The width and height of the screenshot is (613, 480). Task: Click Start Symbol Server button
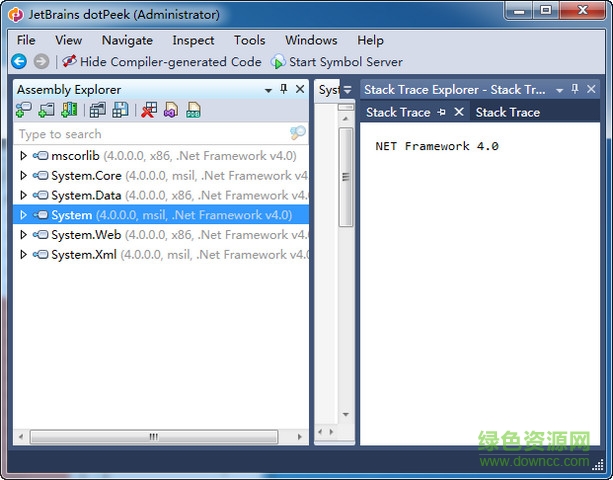pyautogui.click(x=337, y=61)
